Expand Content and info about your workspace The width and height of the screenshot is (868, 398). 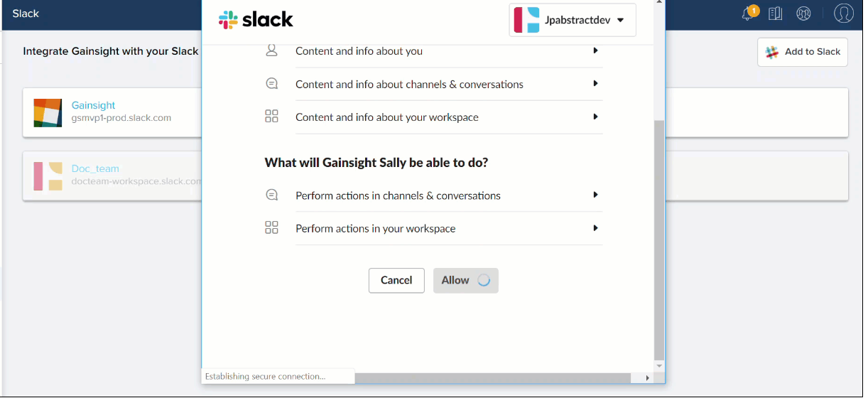(449, 117)
